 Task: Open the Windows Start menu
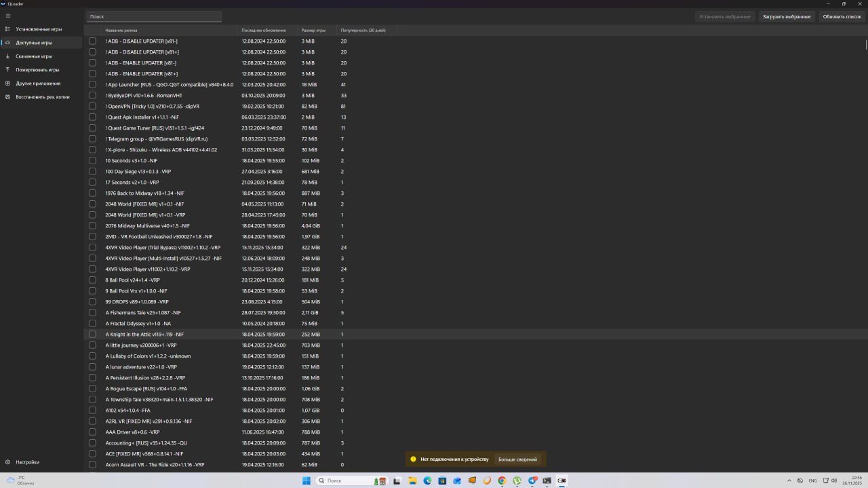pyautogui.click(x=306, y=481)
